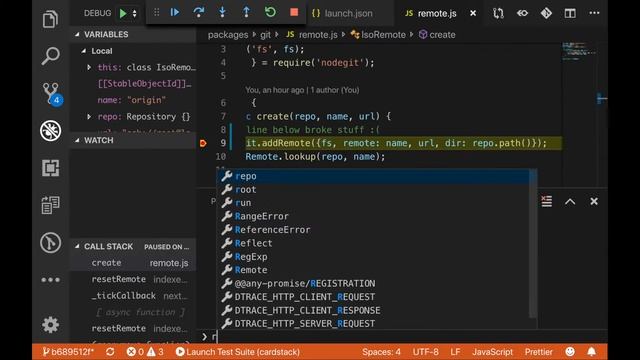Clear the debug console output
Viewport: 640px width, 360px height.
(x=547, y=201)
